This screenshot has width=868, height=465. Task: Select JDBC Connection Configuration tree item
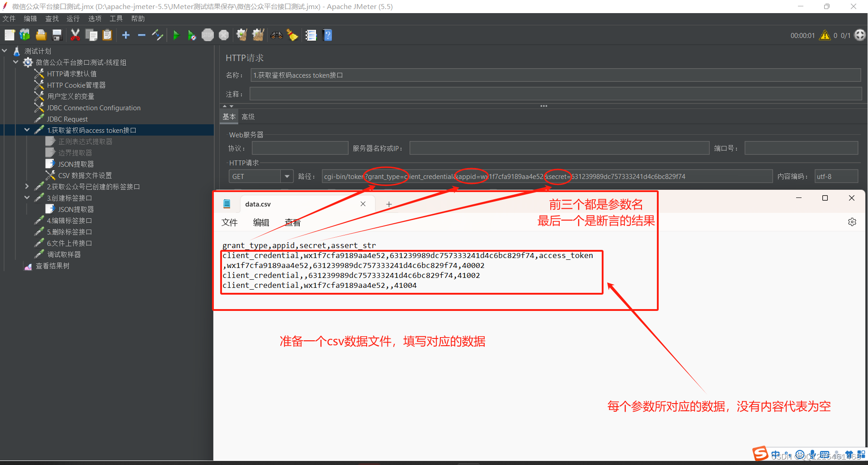coord(94,108)
